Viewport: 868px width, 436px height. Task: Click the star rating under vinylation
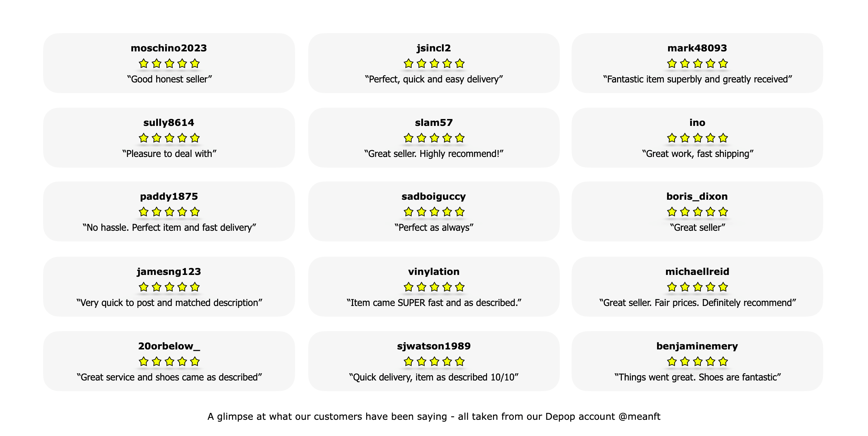point(434,287)
